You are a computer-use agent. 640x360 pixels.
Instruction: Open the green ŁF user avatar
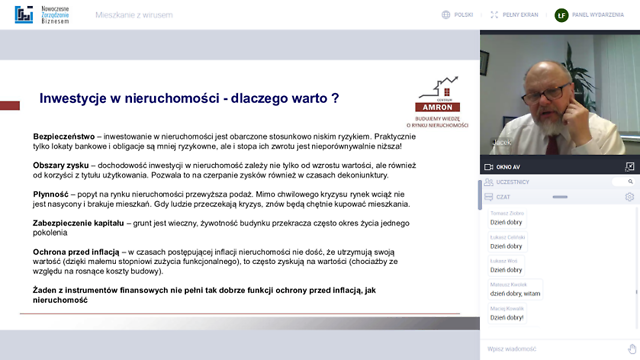[x=561, y=15]
